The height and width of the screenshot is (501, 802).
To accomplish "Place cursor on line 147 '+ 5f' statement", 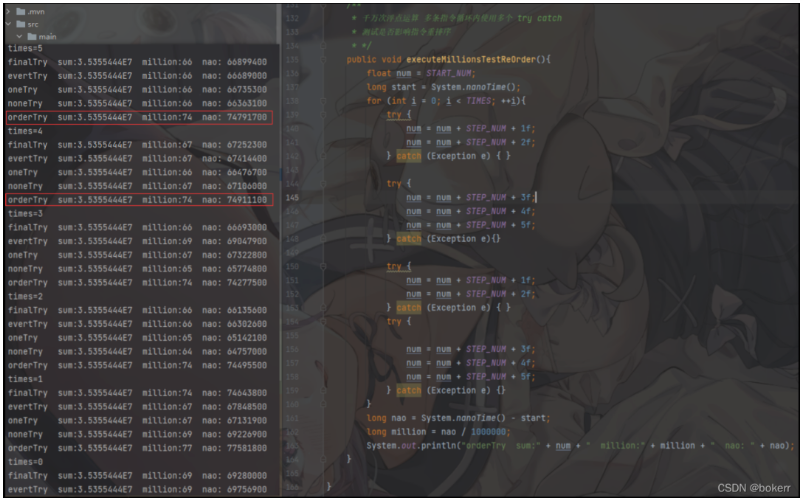I will [x=471, y=225].
